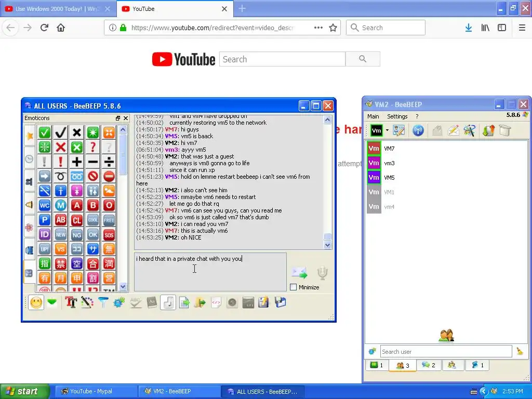Click the YouTube search input field
Screen dimensions: 532x399
click(x=282, y=59)
